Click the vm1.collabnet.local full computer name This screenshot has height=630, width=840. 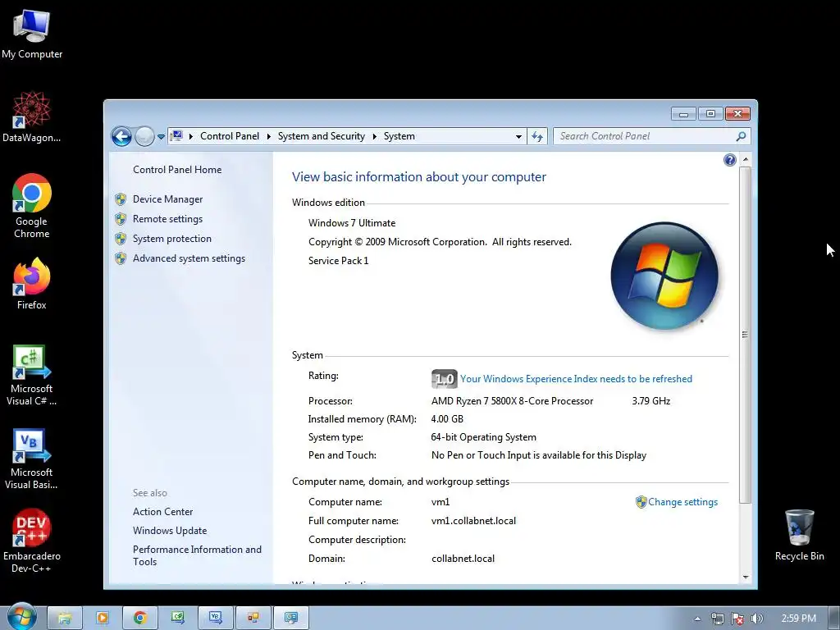[x=473, y=521]
